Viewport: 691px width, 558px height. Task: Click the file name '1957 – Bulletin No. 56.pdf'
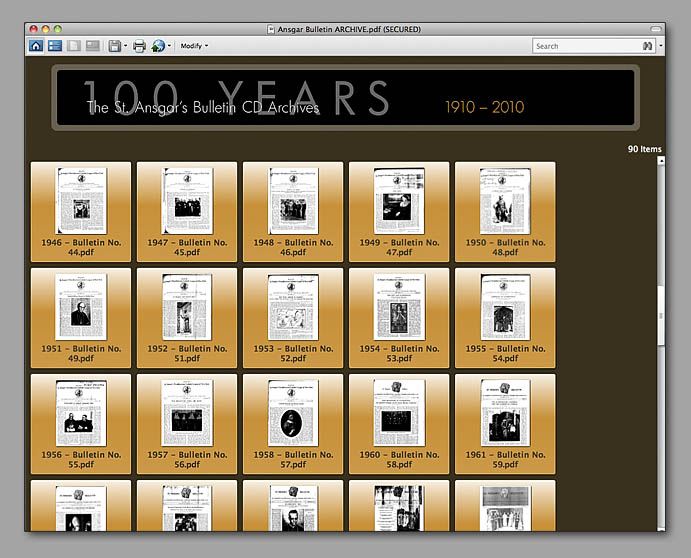(187, 459)
